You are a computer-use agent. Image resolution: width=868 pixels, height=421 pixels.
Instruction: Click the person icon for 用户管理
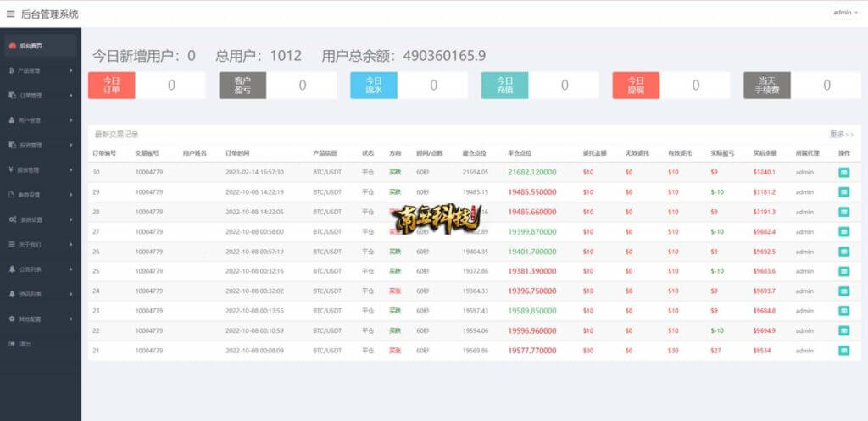[x=12, y=120]
